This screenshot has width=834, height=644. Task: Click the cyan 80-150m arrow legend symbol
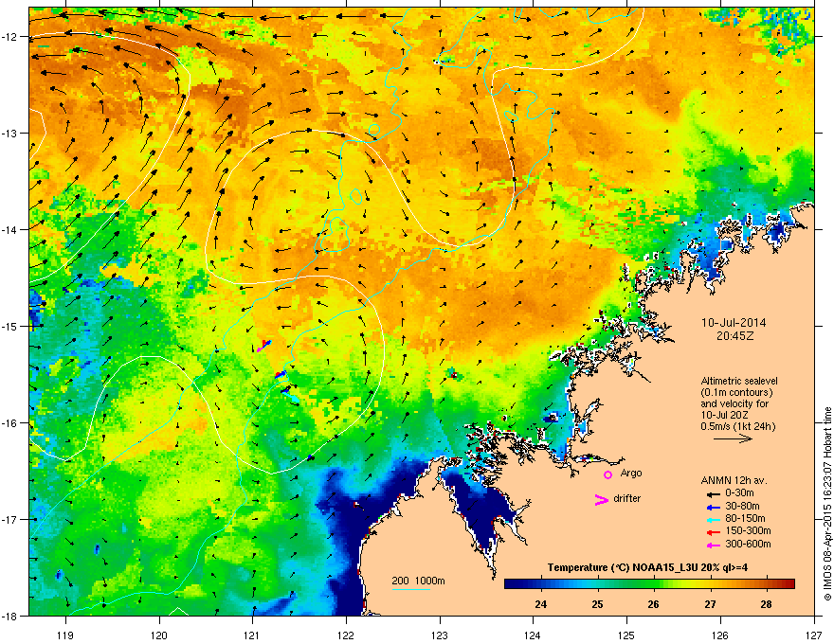pyautogui.click(x=713, y=520)
